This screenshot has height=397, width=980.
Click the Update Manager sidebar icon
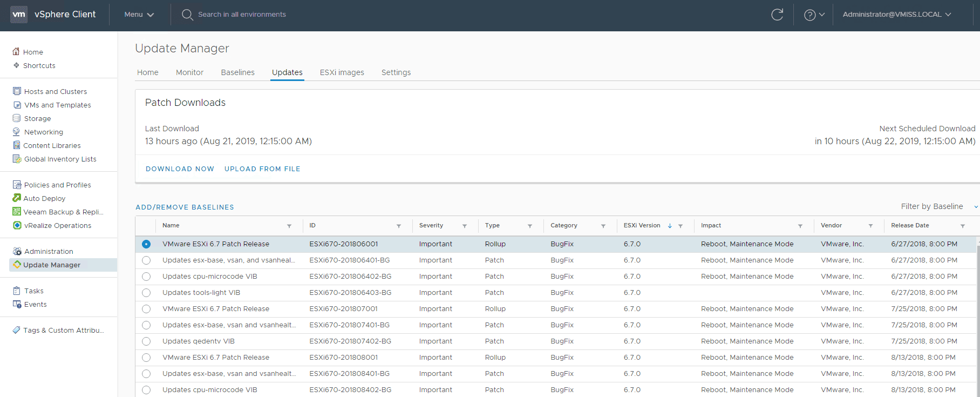17,265
